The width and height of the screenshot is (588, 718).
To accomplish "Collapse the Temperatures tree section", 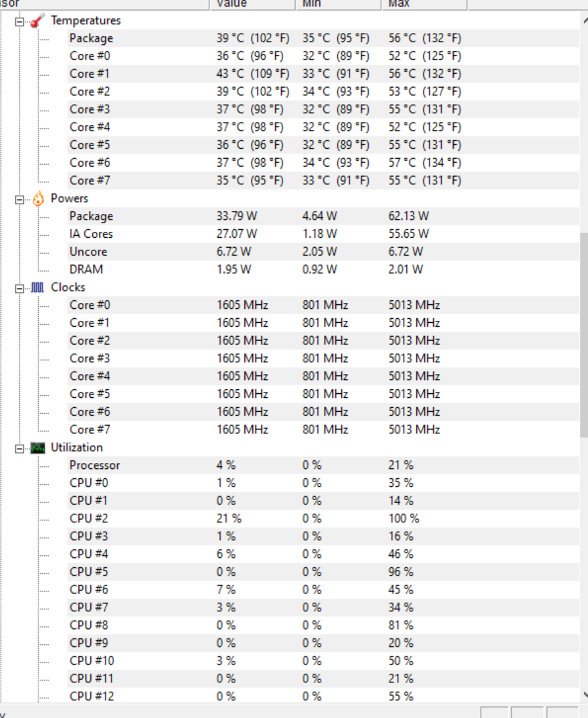I will [x=20, y=21].
